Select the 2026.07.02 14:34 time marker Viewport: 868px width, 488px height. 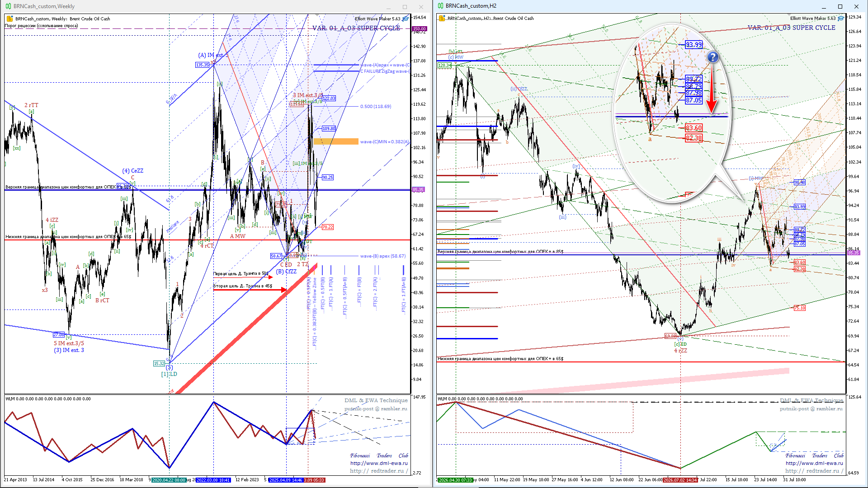680,480
